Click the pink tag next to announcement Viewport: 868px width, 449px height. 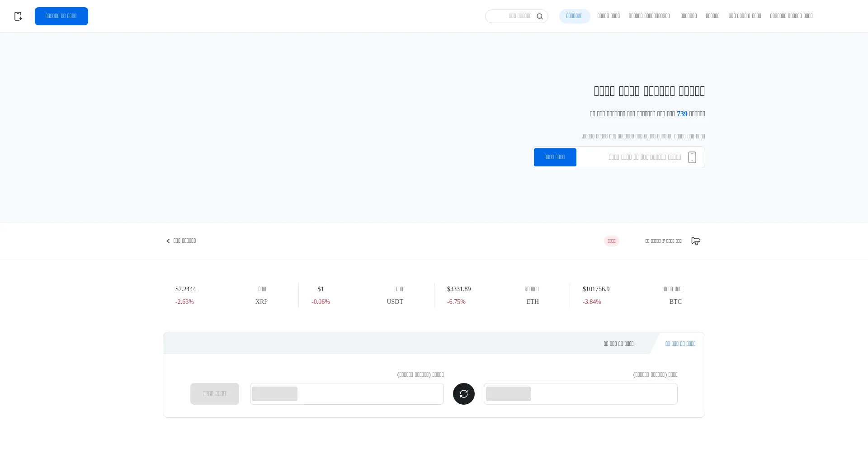[611, 241]
